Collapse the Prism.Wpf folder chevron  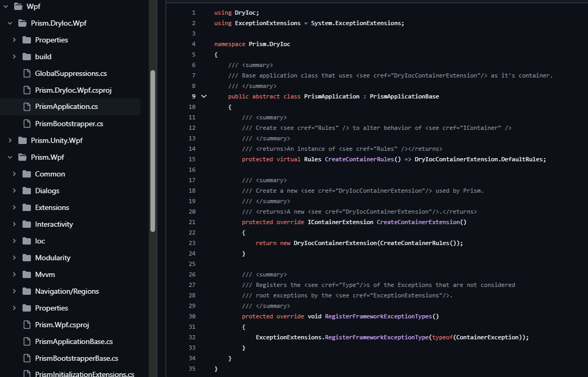(x=10, y=157)
